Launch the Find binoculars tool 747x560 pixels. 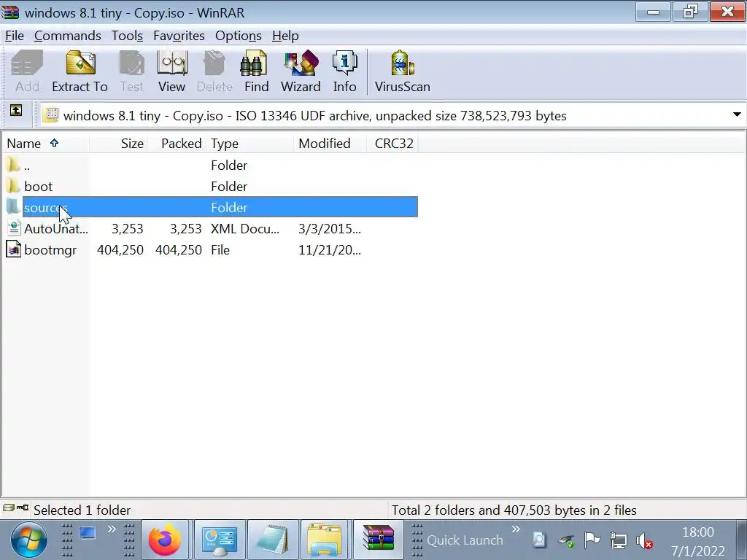pos(256,71)
